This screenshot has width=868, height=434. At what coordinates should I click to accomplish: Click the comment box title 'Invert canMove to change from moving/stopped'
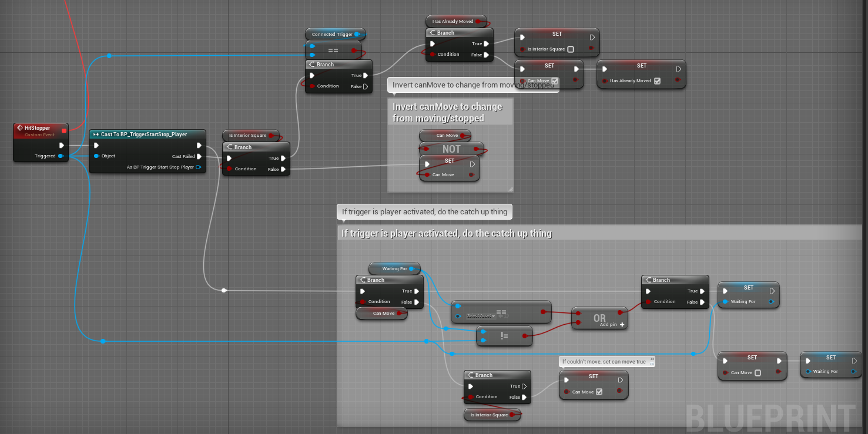click(x=447, y=112)
